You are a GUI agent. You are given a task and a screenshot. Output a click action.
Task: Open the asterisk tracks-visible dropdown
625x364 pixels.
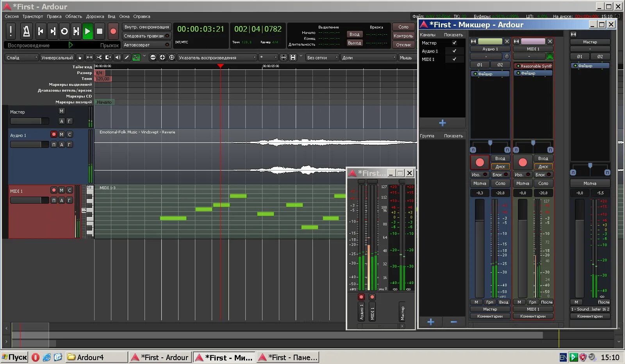tap(268, 58)
